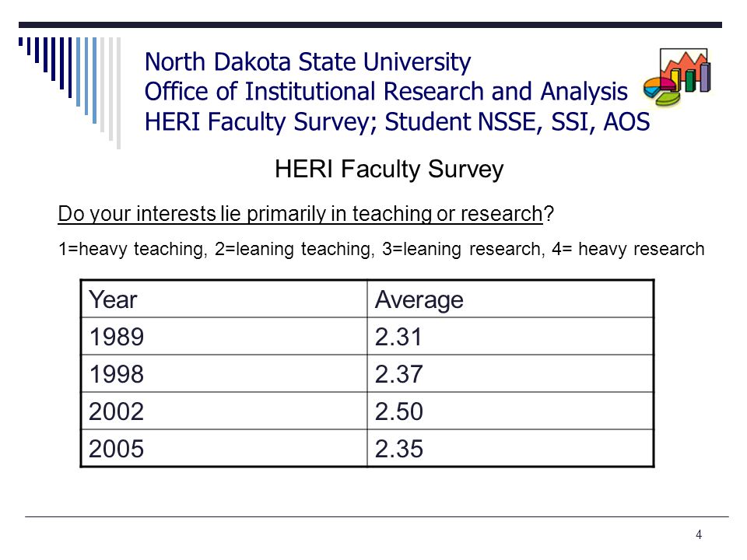Select the Year column header

[224, 299]
